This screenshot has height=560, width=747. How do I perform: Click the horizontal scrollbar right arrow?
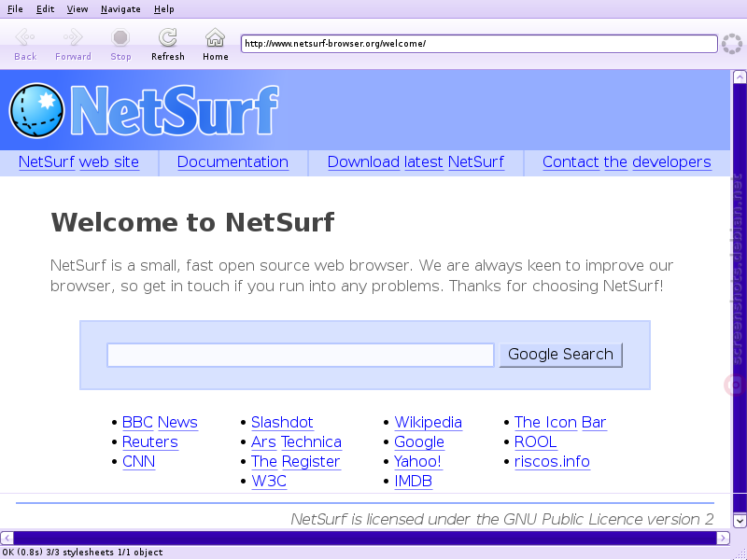(723, 539)
